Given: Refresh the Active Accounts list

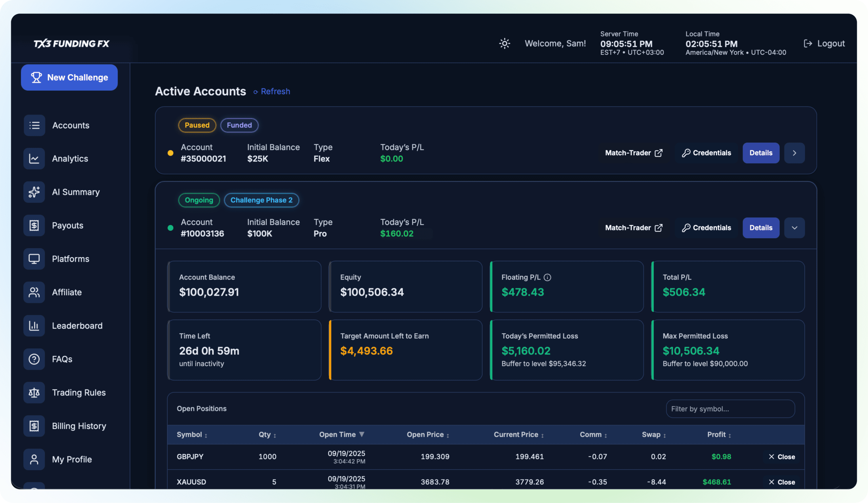Looking at the screenshot, I should coord(272,91).
